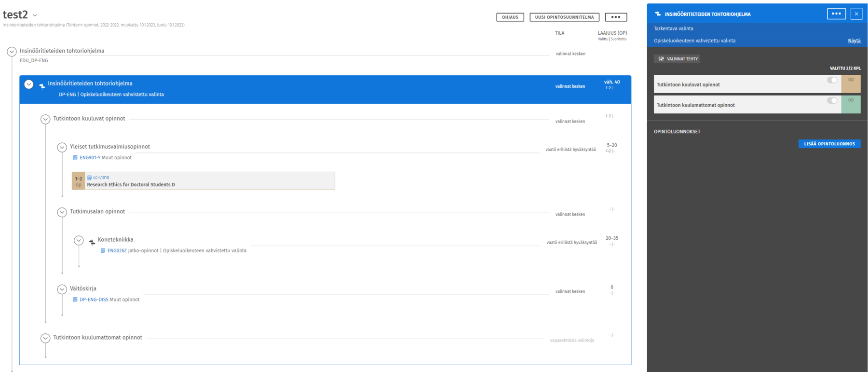This screenshot has width=868, height=372.
Task: Click green op swatch of Tutkintoon kuulumattomat opinnot
Action: 851,104
